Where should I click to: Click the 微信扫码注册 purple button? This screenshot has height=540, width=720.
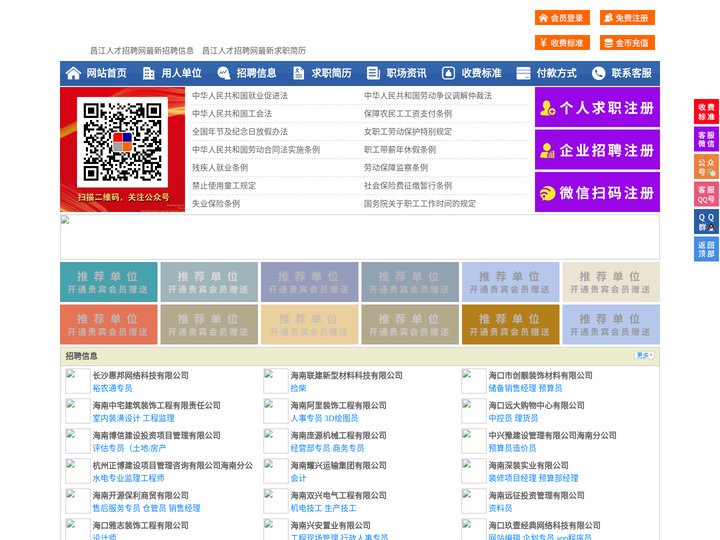597,192
